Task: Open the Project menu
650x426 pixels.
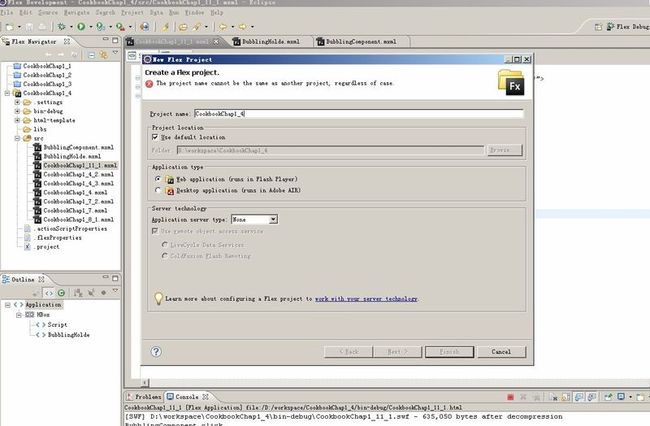Action: click(x=132, y=12)
